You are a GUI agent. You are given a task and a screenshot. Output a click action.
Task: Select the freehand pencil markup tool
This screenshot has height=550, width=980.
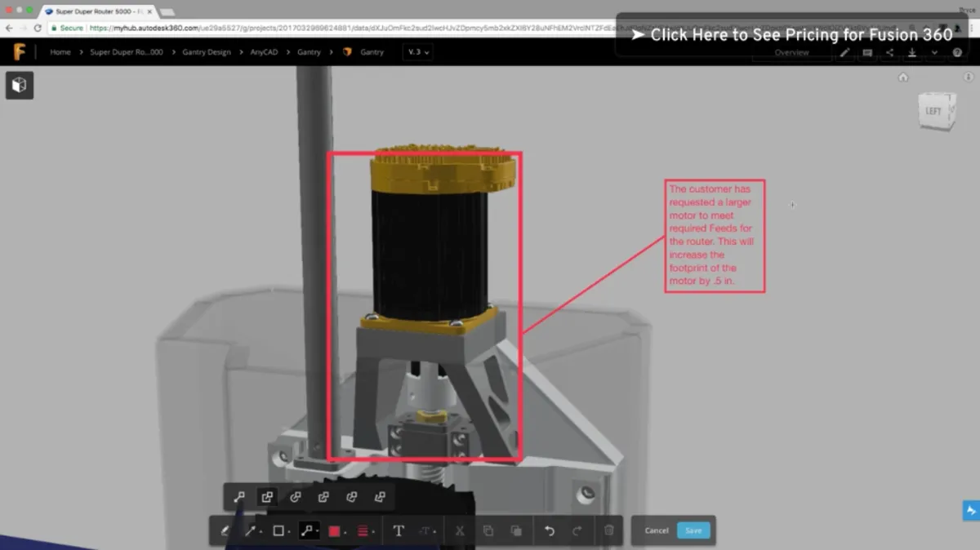tap(225, 530)
